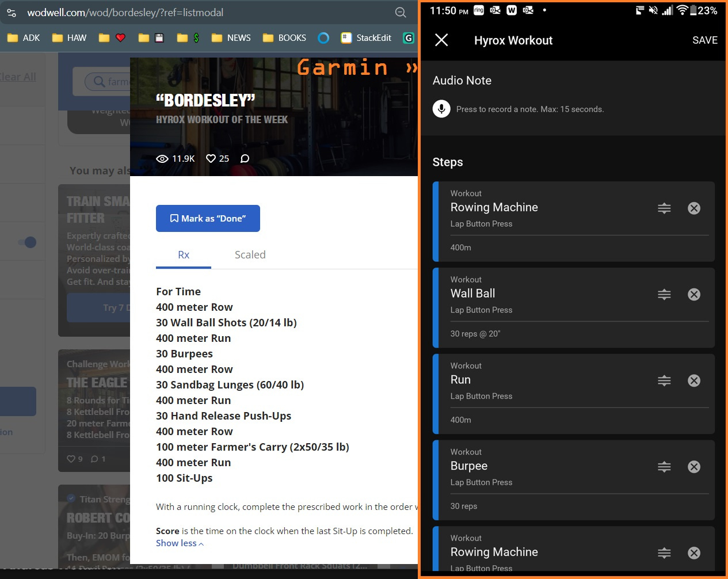The height and width of the screenshot is (579, 728).
Task: Open the ADK bookmarks folder
Action: [x=24, y=38]
